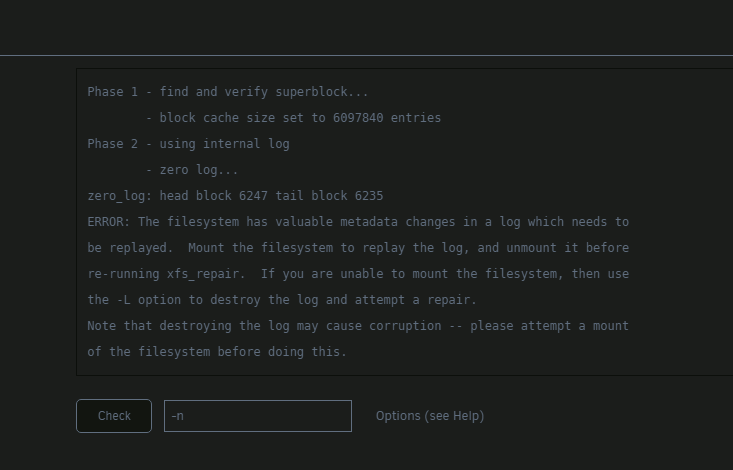
Task: Click the Check button
Action: click(114, 416)
